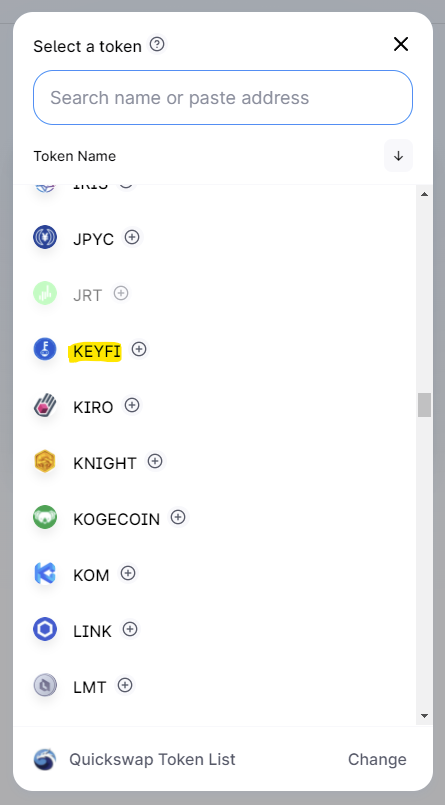Open Quickswap Token List link
445x805 pixels.
(152, 759)
